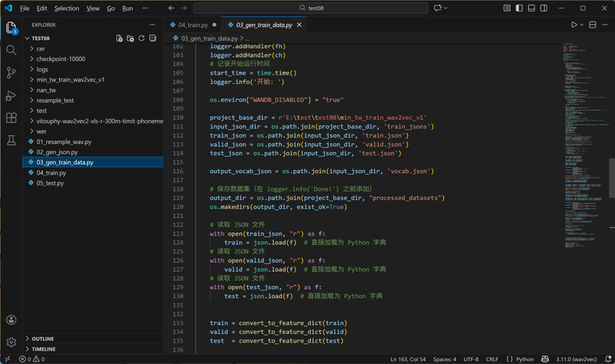Open the Testing flask view
This screenshot has height=364, width=615.
point(11,141)
